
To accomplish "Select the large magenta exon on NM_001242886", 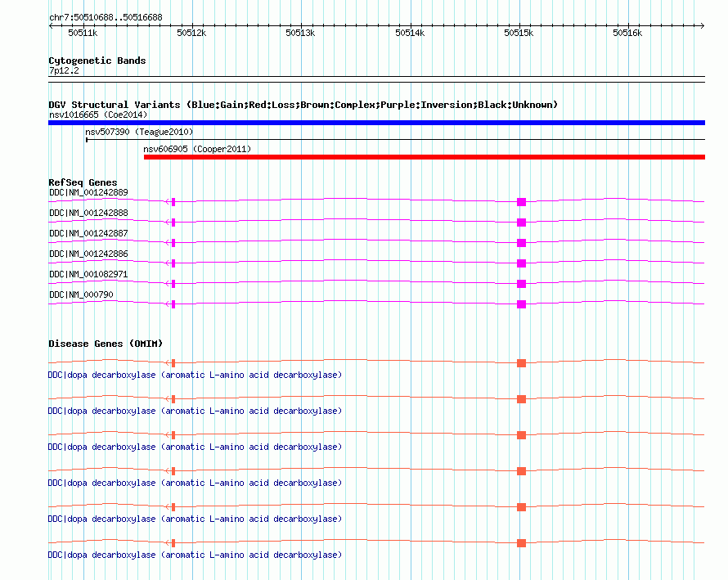I will coord(521,263).
